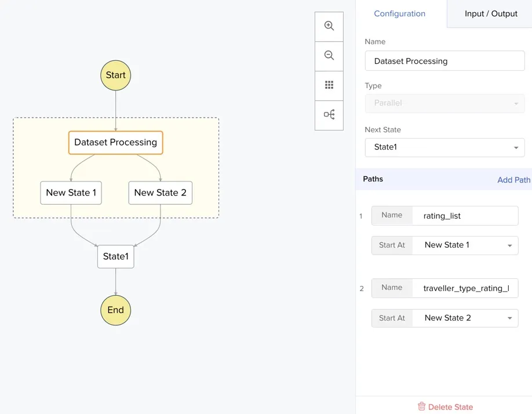Select the Dataset Processing state node
Viewport: 532px width, 414px height.
(116, 143)
